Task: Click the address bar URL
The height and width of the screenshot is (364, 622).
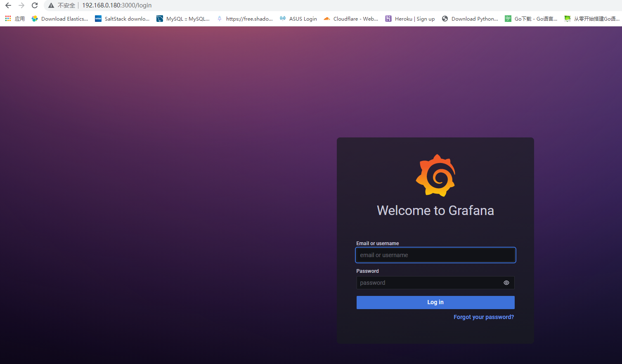Action: click(117, 5)
